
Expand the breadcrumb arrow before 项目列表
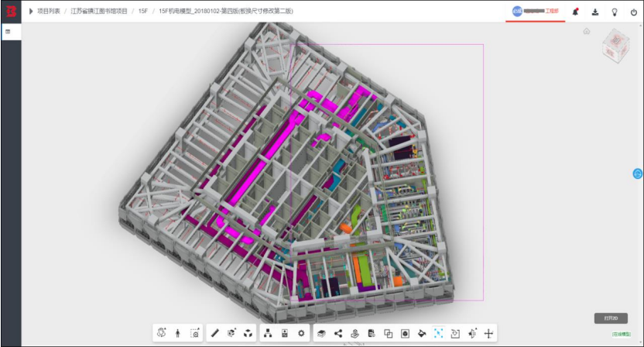(31, 11)
